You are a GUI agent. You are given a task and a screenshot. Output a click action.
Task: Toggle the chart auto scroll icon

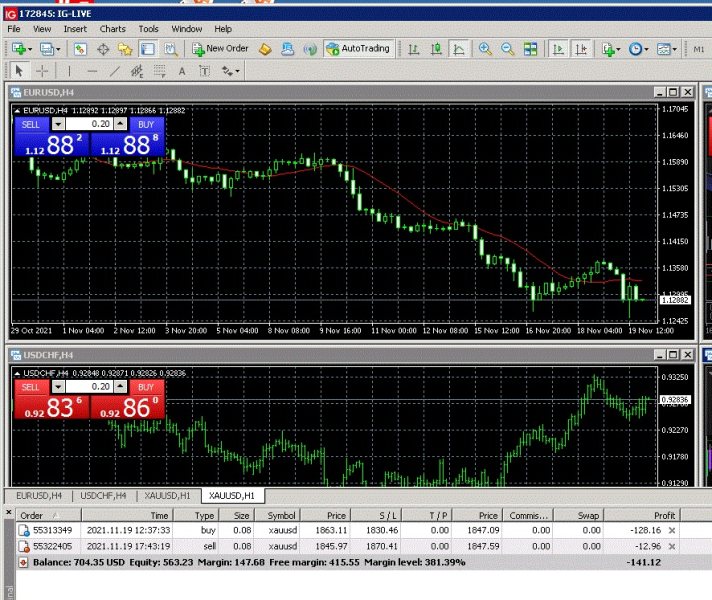tap(559, 48)
